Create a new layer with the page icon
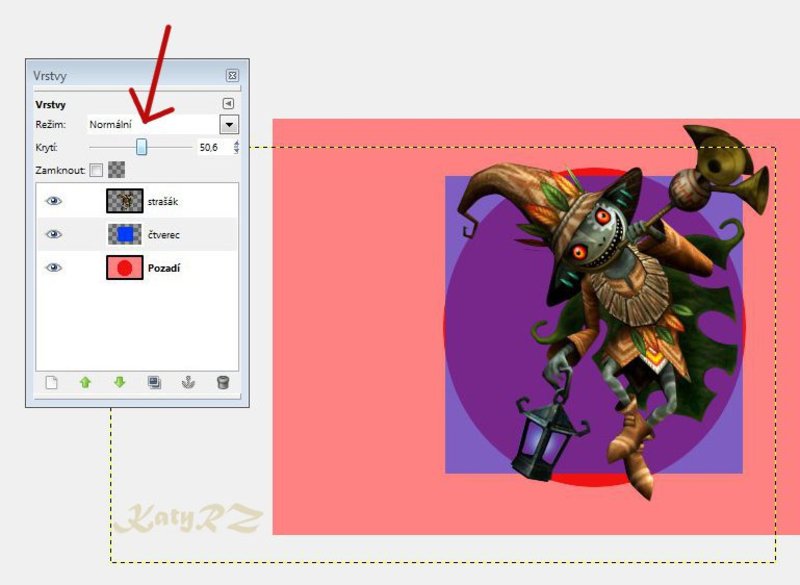The image size is (800, 585). (x=52, y=382)
